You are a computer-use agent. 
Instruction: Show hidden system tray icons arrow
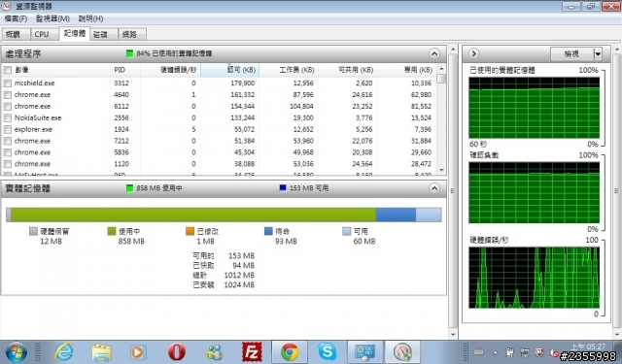495,352
